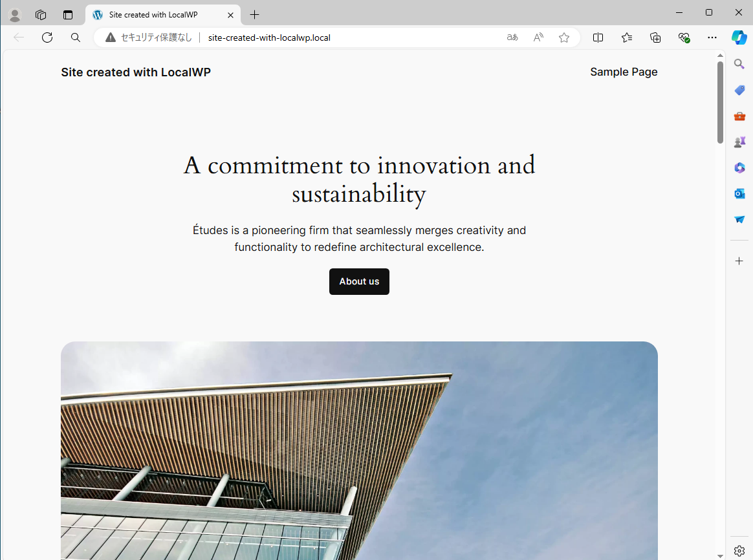Open the Shopping tag sidebar icon
Image resolution: width=753 pixels, height=560 pixels.
(x=739, y=91)
